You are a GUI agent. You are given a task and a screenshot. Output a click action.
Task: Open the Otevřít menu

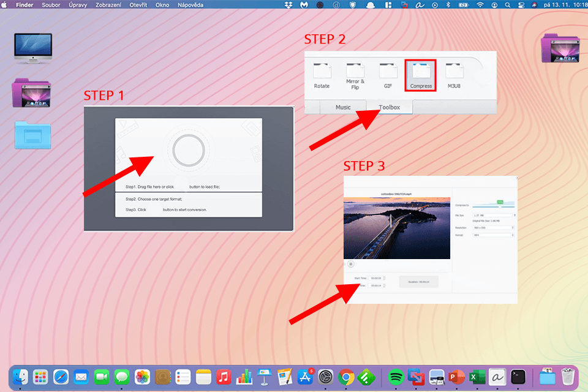[x=138, y=5]
